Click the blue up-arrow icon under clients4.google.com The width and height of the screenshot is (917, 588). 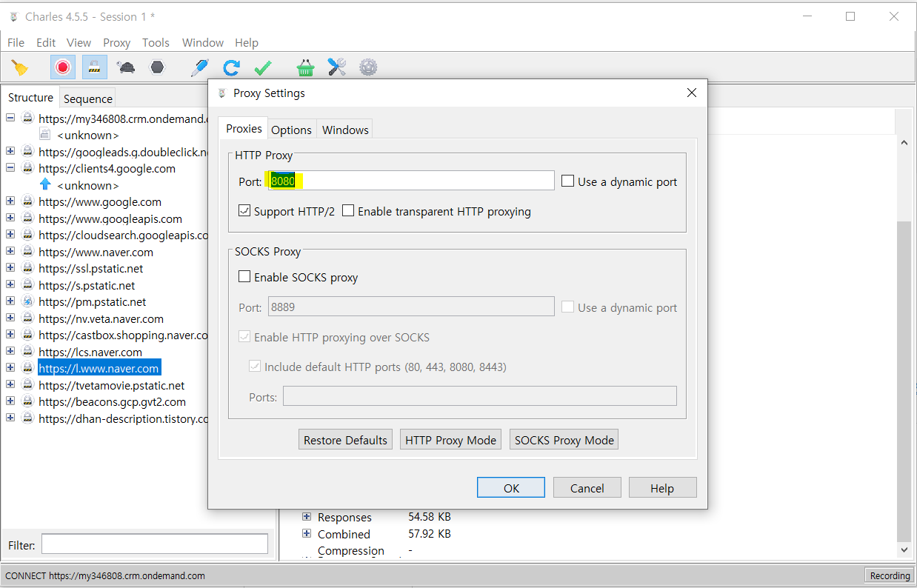(45, 184)
